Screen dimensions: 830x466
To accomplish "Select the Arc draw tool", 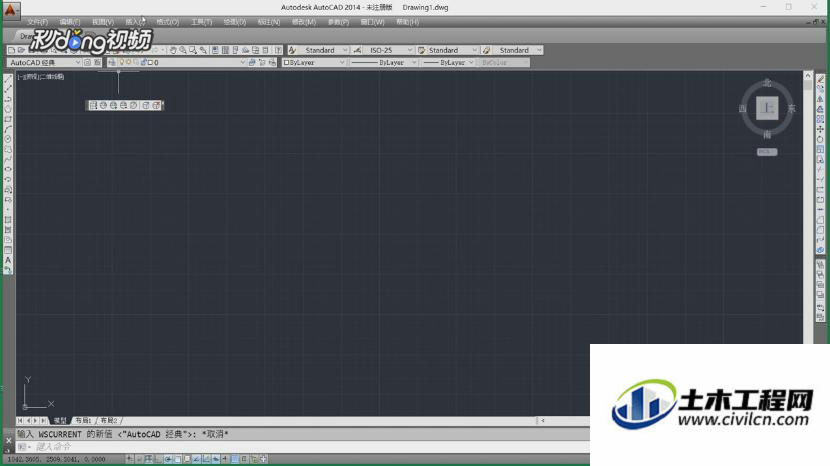I will (8, 129).
